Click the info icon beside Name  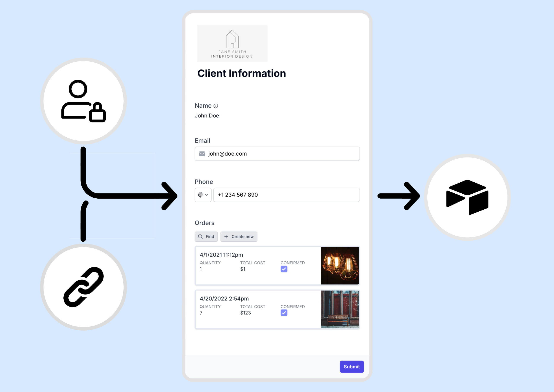[216, 106]
